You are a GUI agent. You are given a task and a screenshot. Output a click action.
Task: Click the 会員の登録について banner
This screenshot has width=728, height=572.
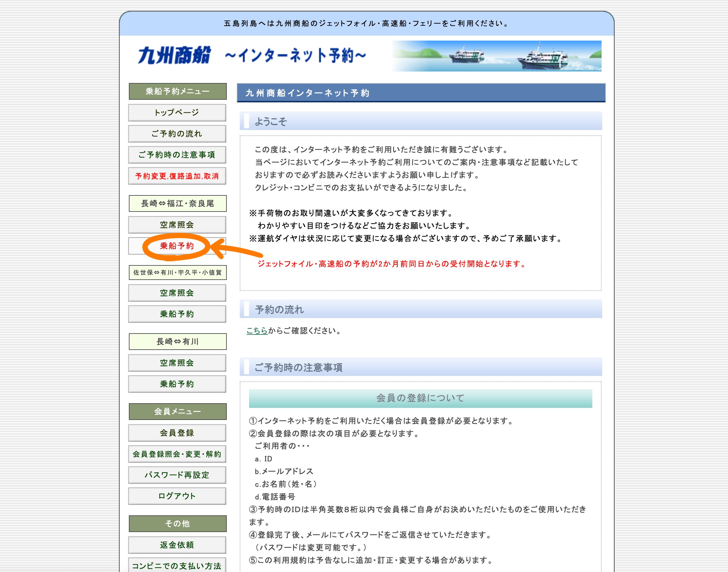[x=420, y=399]
